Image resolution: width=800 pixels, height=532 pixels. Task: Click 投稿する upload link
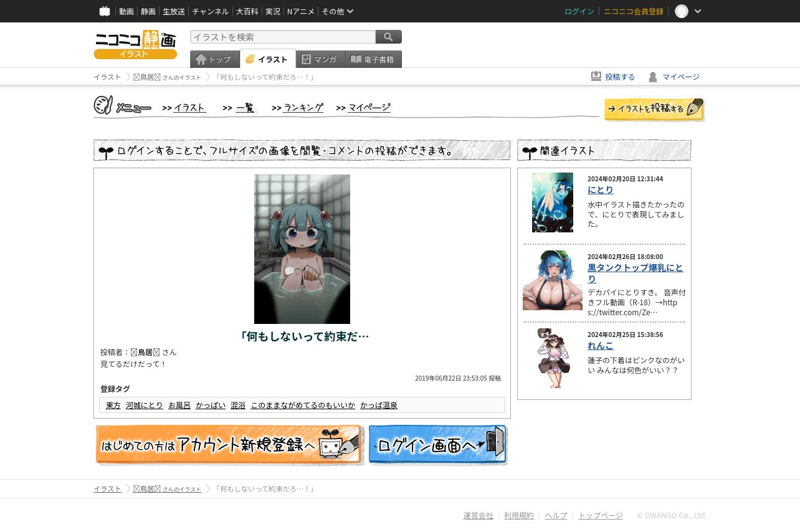(x=613, y=77)
